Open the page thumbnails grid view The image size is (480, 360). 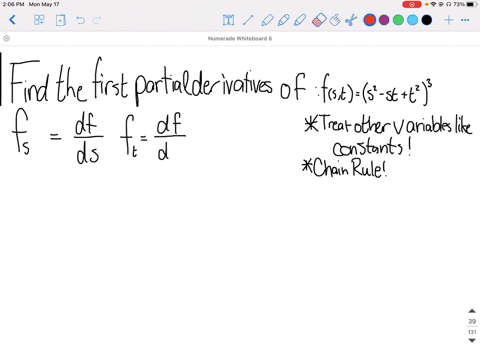(39, 20)
